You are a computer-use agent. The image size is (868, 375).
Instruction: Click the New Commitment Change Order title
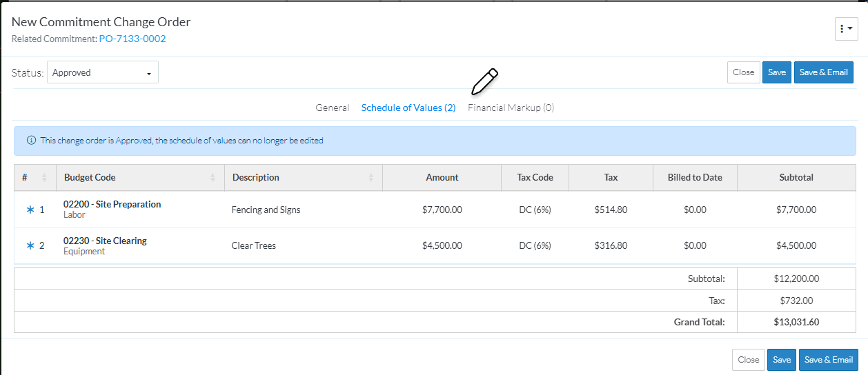pos(101,22)
